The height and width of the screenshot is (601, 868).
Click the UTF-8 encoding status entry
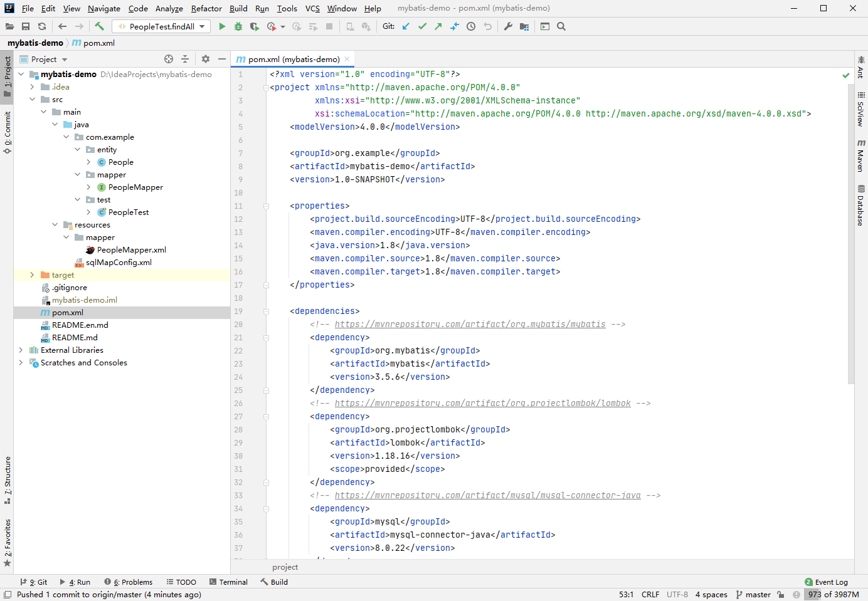coord(677,595)
